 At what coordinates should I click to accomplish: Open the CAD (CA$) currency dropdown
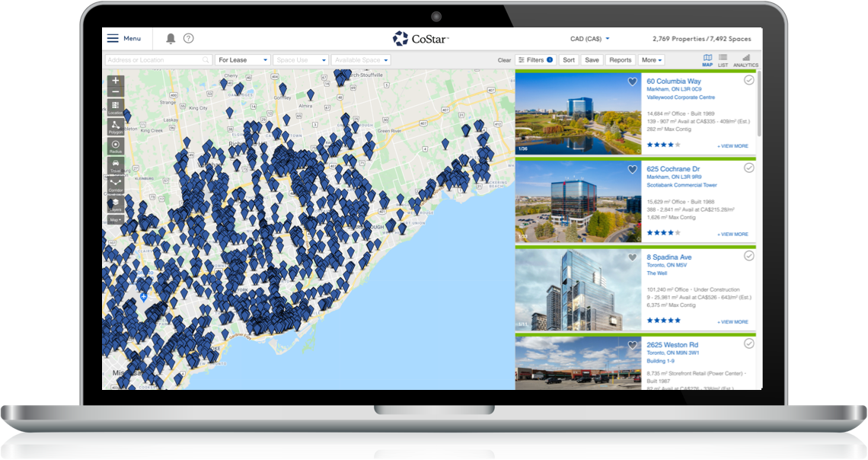tap(590, 39)
